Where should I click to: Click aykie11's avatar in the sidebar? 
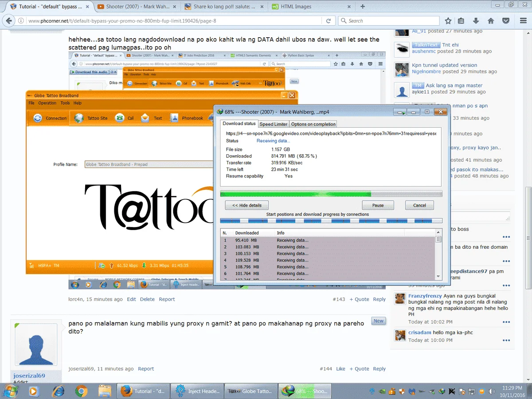(402, 90)
